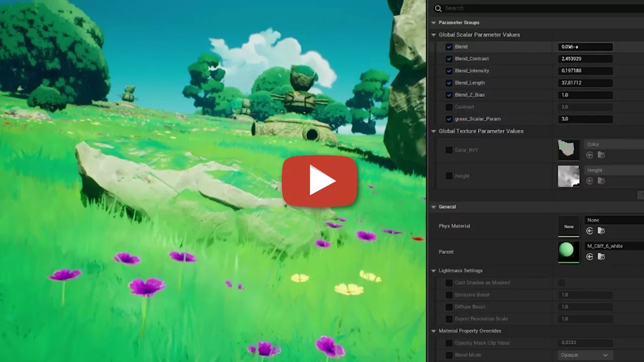
Task: Enable the Contrast parameter checkbox
Action: point(449,107)
